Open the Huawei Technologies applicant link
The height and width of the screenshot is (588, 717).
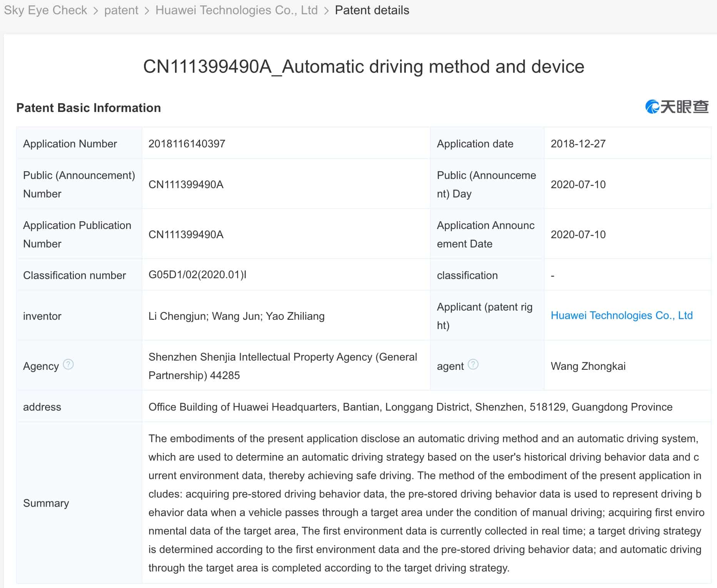coord(621,316)
